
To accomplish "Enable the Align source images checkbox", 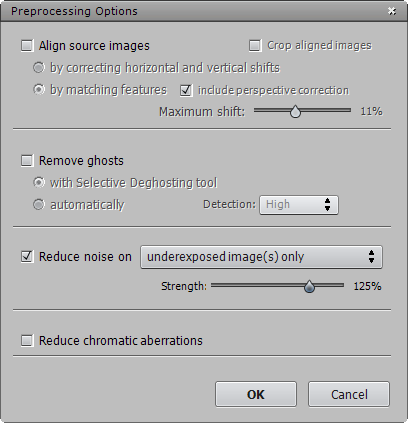I will click(x=27, y=46).
